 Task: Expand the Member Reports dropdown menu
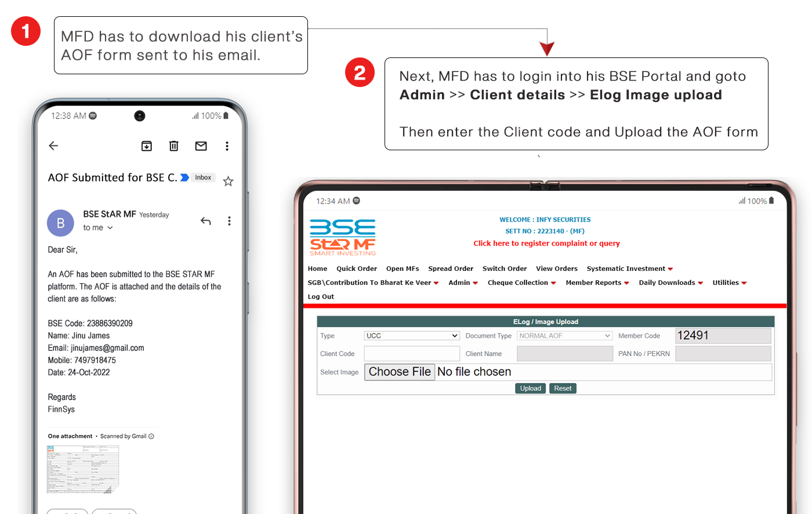click(x=597, y=283)
